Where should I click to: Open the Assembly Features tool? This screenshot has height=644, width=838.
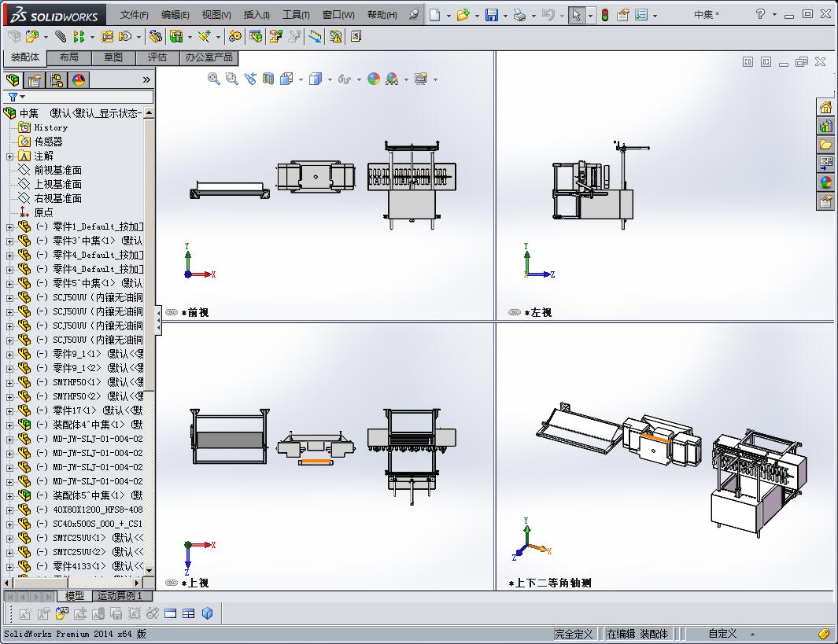pos(175,36)
